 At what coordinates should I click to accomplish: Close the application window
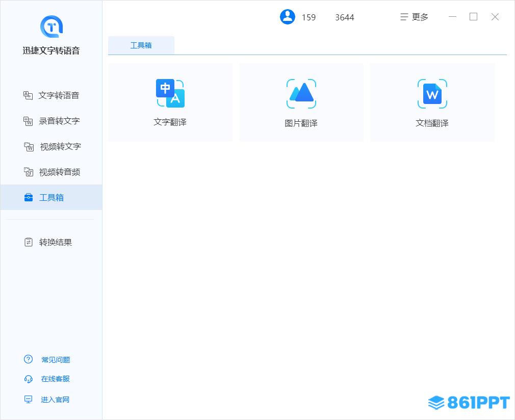(x=495, y=17)
